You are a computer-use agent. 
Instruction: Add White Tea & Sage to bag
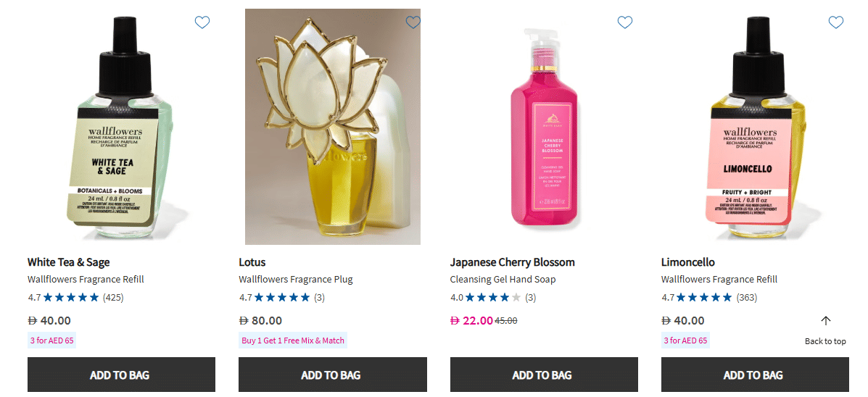pos(121,375)
